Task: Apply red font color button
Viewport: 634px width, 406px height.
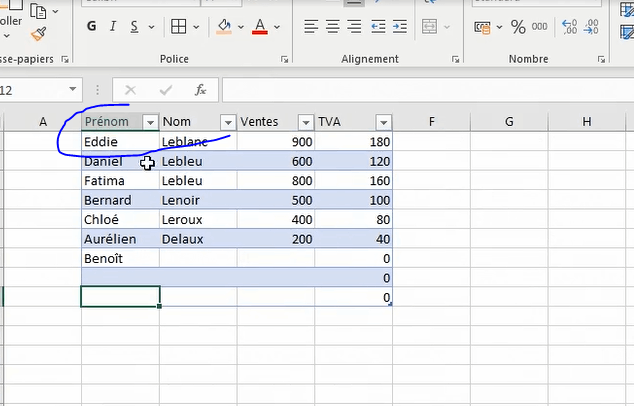Action: tap(260, 27)
